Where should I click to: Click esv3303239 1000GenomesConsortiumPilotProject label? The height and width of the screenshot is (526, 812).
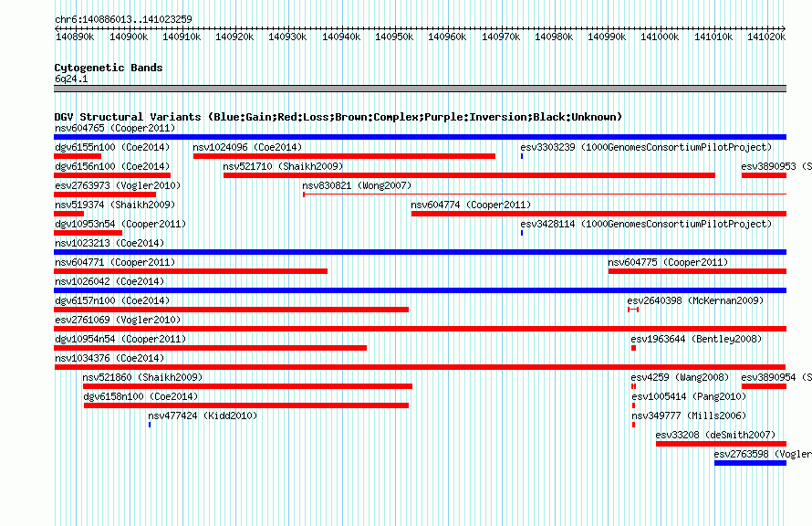tap(646, 147)
